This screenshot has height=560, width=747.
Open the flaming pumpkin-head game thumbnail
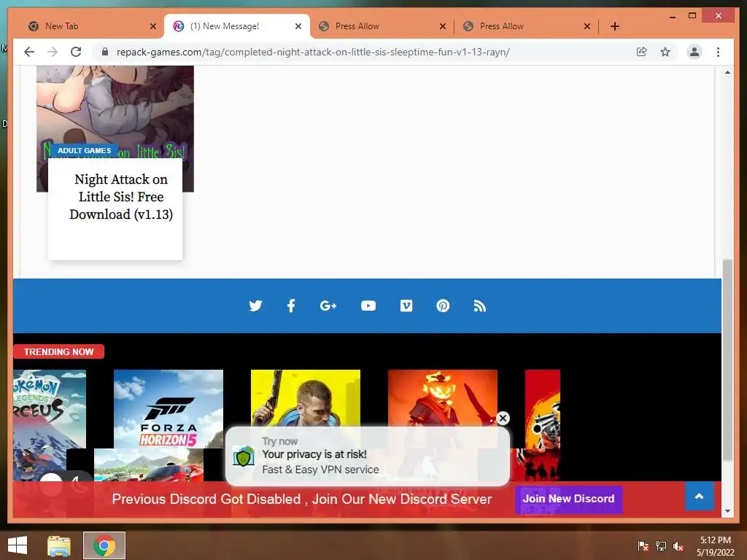(443, 398)
